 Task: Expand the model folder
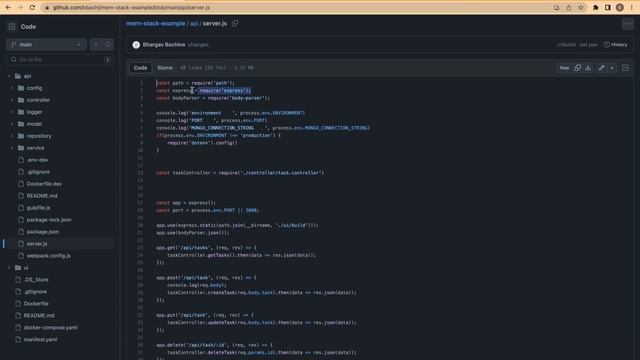click(x=12, y=124)
